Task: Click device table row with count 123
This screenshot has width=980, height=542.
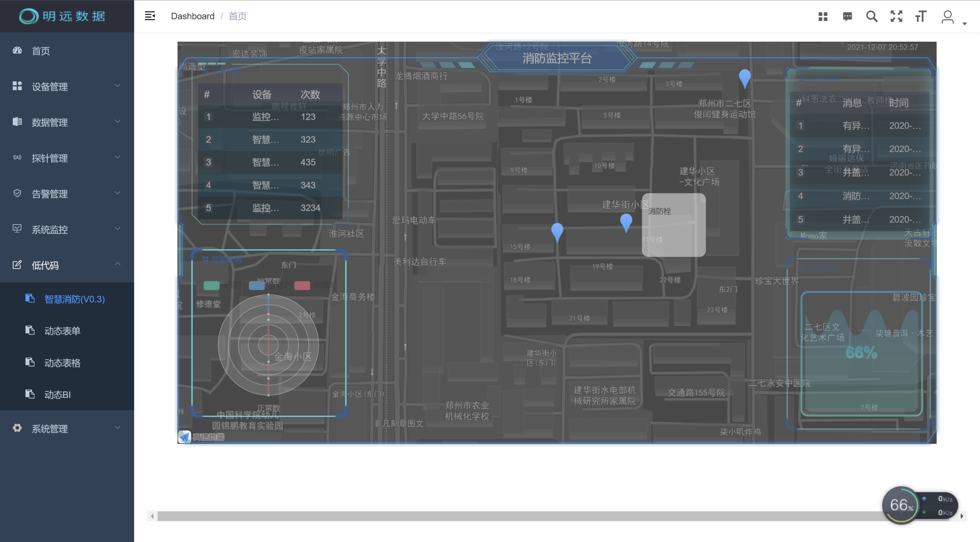Action: [x=270, y=117]
